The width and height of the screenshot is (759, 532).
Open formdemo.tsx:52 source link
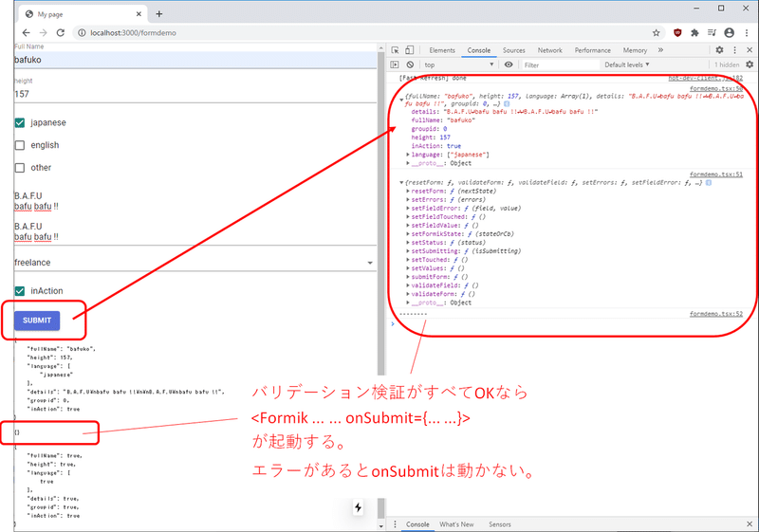point(716,314)
